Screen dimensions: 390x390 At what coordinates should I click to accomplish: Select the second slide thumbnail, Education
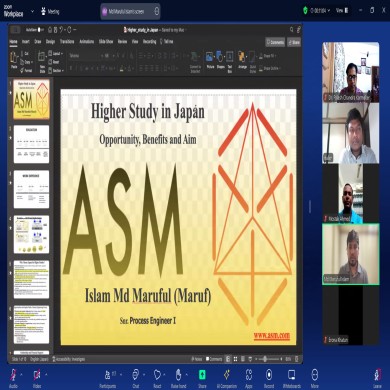31,144
